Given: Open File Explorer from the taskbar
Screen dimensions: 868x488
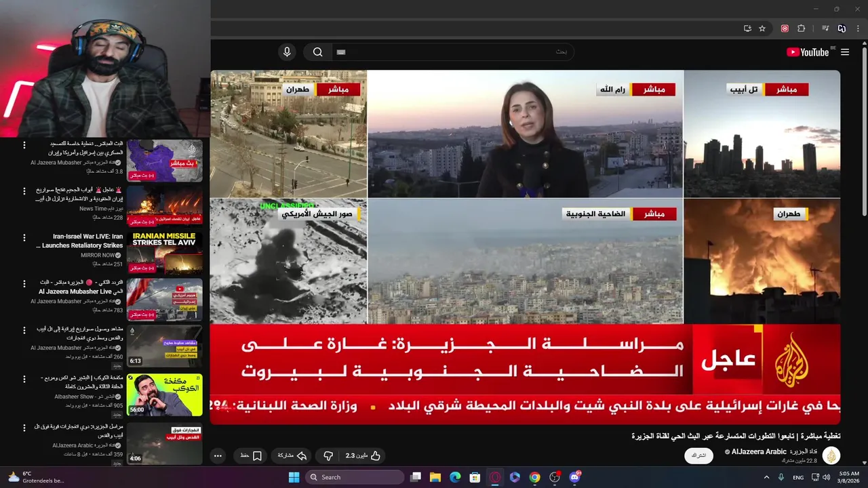Looking at the screenshot, I should [435, 477].
